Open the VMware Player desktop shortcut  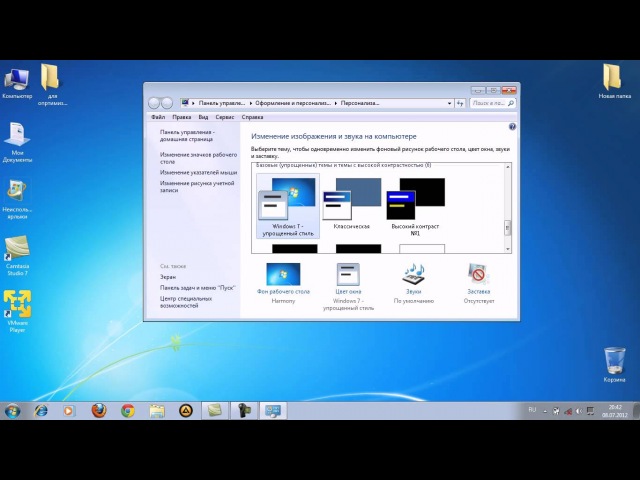click(17, 305)
